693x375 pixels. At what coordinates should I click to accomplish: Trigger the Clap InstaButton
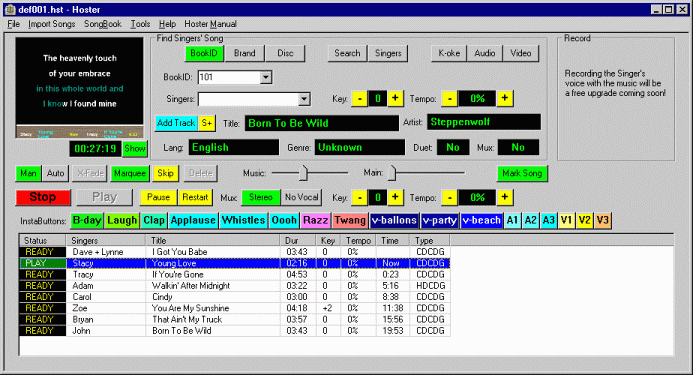click(154, 221)
